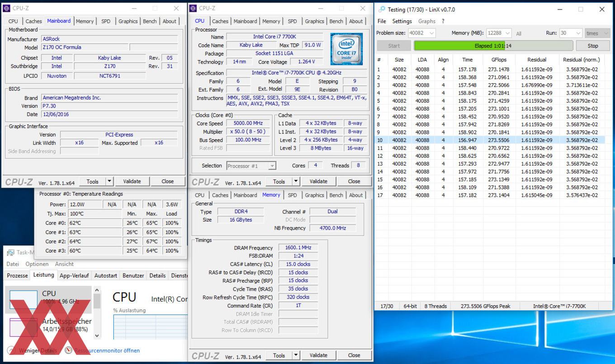The width and height of the screenshot is (615, 364).
Task: Click Close in the CPU-tab CPU-Z window
Action: pos(354,181)
